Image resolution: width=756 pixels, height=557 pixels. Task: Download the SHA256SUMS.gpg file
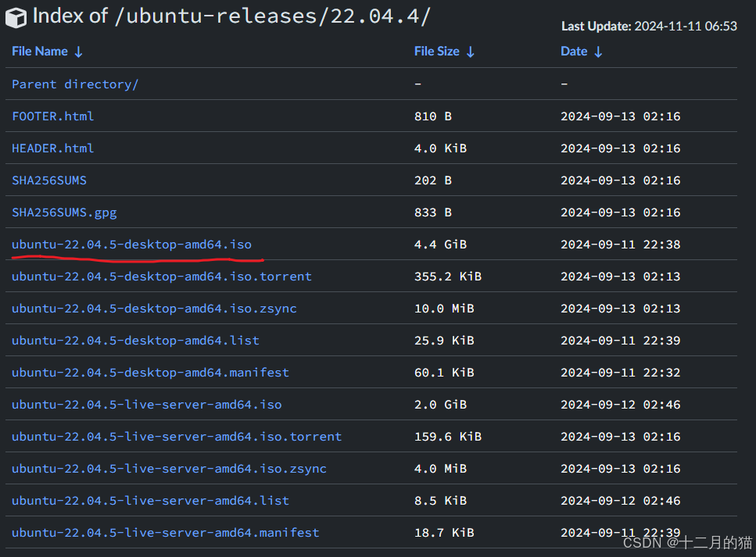tap(64, 212)
